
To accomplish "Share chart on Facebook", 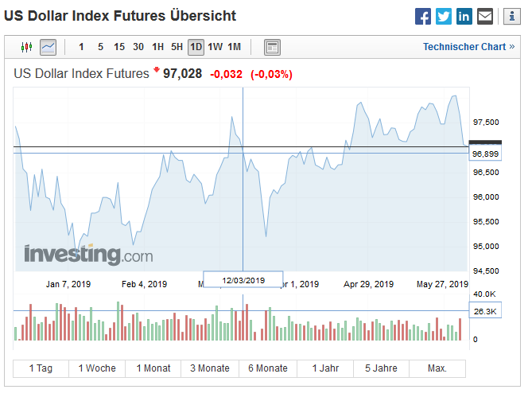I will tap(423, 16).
